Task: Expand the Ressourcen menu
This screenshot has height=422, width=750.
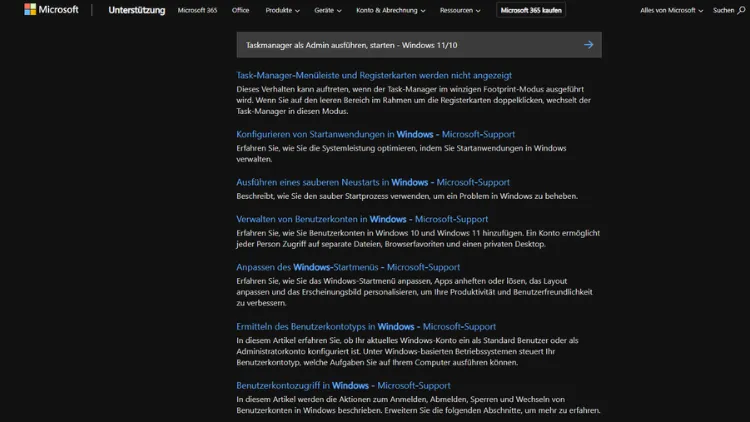Action: [460, 10]
